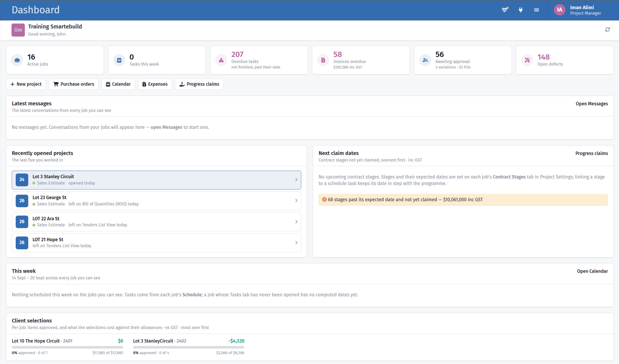Click Training Smartebuild company name

click(55, 27)
